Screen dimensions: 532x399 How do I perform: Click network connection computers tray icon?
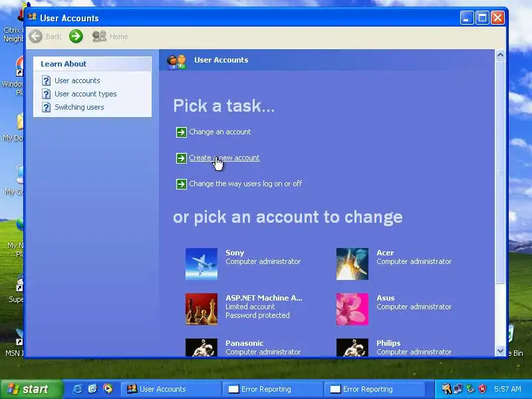pos(458,389)
